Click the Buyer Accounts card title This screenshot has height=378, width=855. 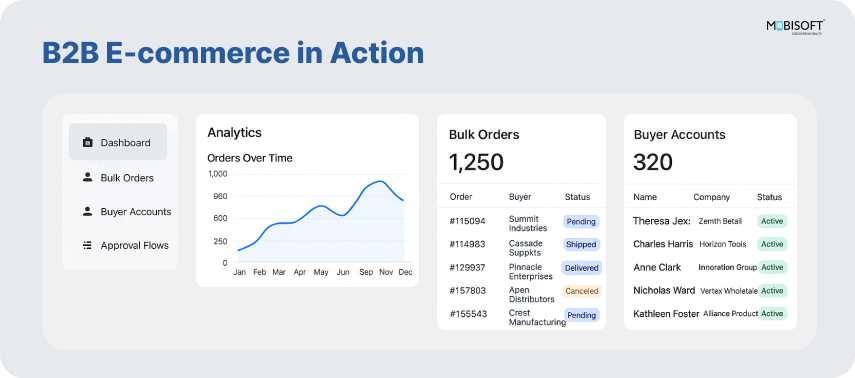click(679, 135)
